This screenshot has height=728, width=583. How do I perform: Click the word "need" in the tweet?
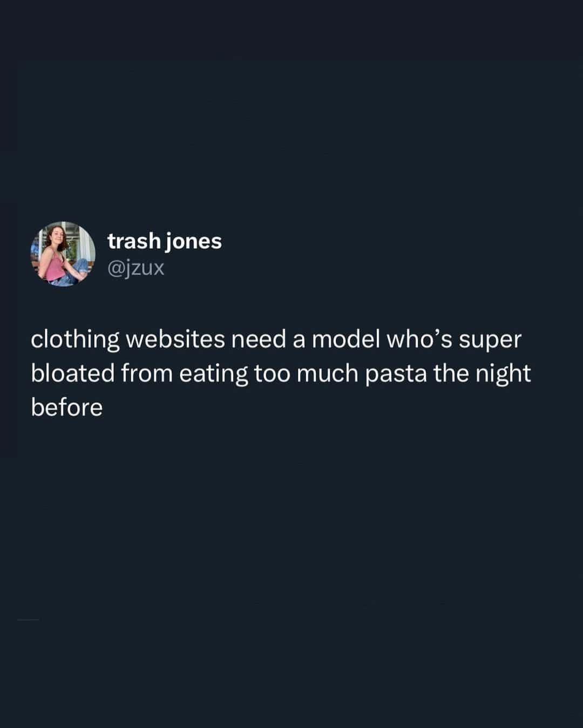coord(259,339)
